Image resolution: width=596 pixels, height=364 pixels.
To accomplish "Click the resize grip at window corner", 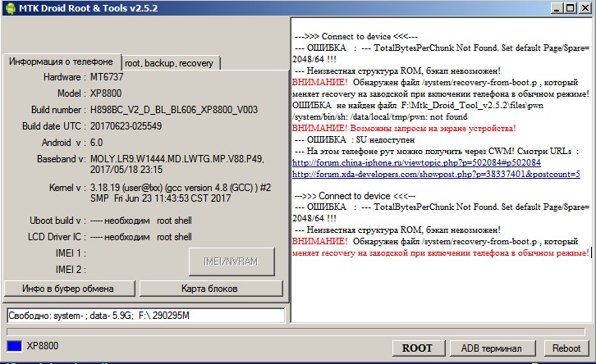I will 589,358.
